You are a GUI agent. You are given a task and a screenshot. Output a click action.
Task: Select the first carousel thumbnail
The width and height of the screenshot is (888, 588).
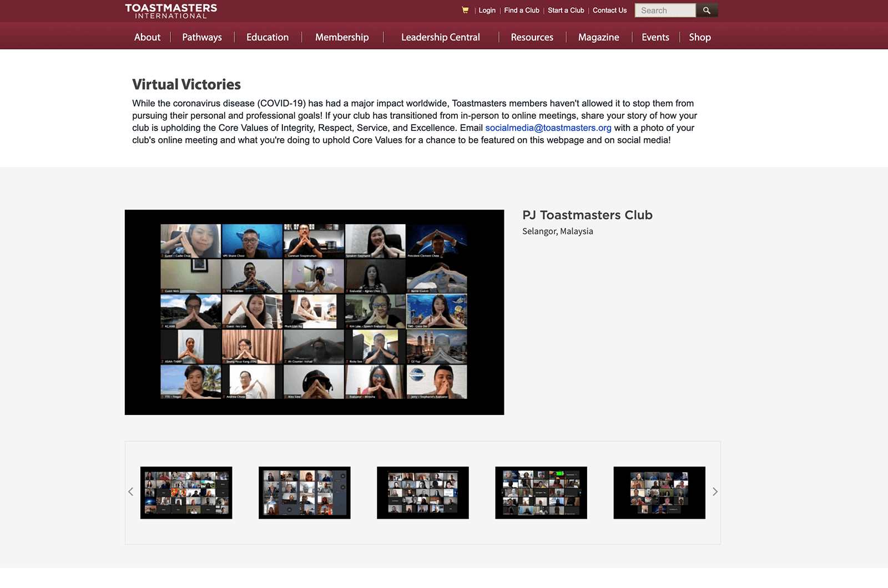pyautogui.click(x=186, y=493)
